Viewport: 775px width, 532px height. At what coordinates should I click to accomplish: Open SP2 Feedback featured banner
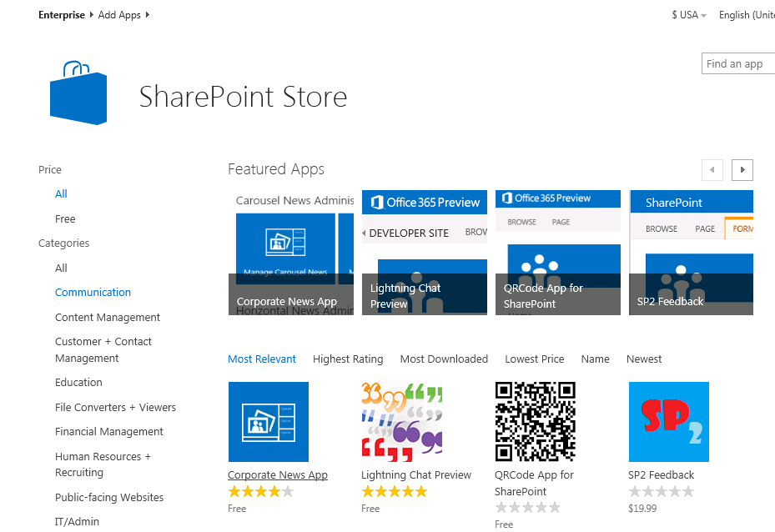[x=691, y=253]
